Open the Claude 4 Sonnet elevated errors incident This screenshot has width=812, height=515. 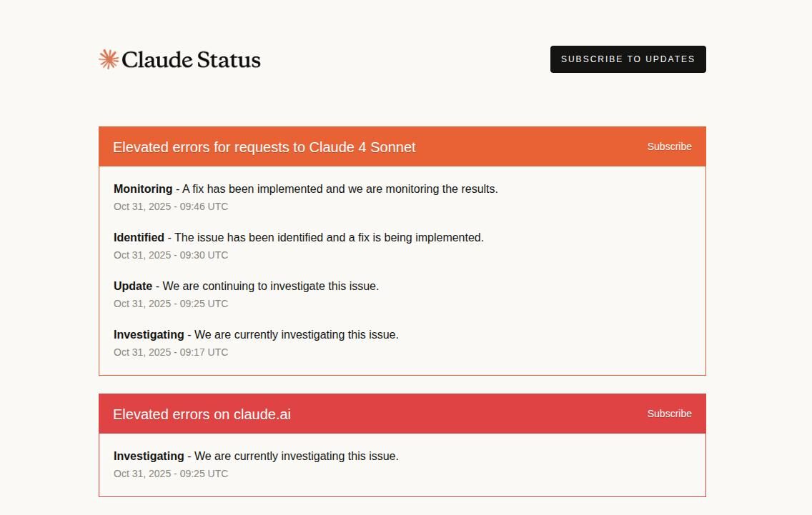pos(264,147)
